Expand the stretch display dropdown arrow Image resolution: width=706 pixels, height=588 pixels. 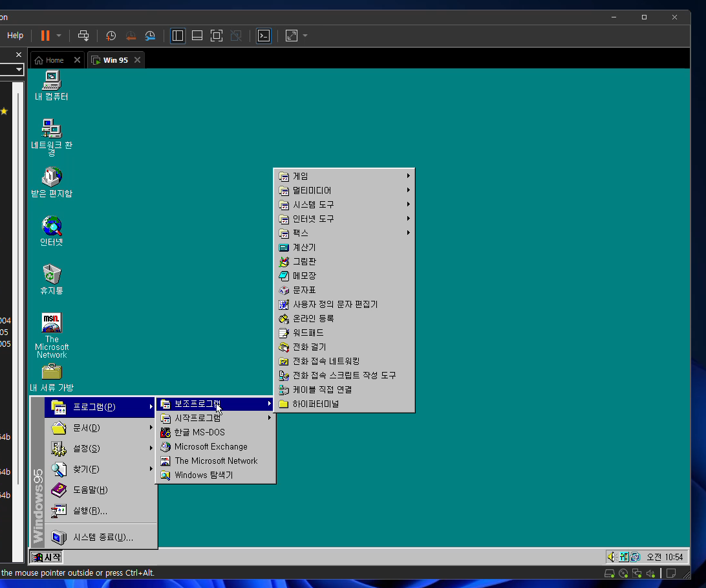point(305,36)
